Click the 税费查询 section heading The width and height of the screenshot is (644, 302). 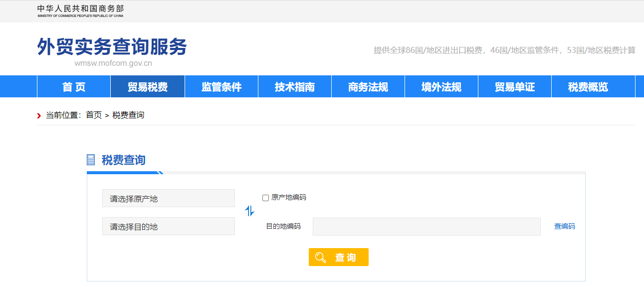124,160
